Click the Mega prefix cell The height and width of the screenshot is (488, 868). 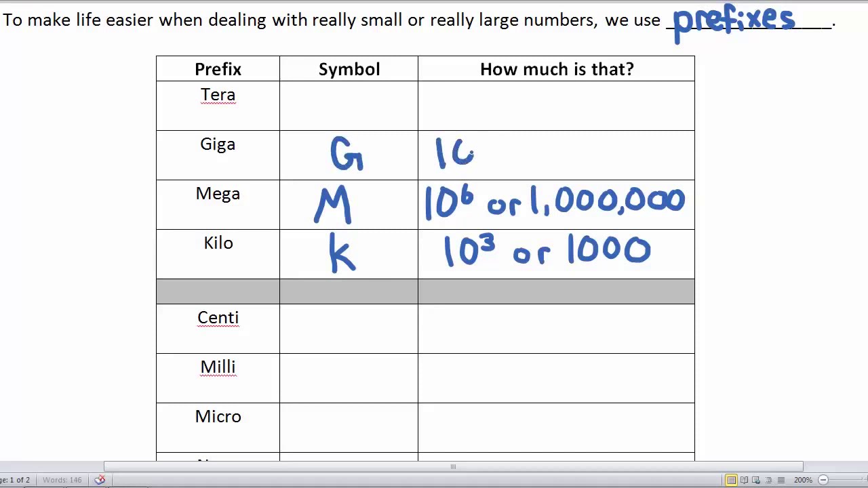click(218, 205)
